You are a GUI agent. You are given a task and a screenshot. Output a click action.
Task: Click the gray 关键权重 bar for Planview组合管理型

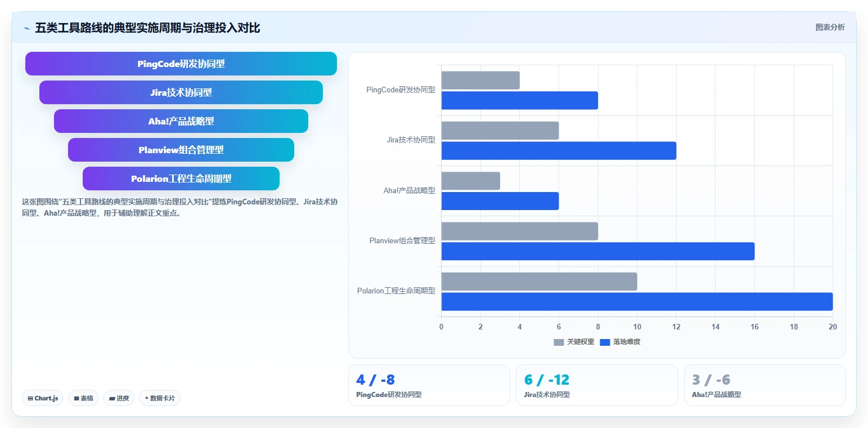click(x=520, y=231)
